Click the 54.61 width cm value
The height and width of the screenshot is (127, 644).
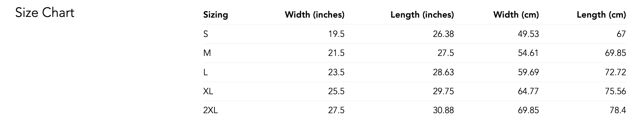click(528, 53)
